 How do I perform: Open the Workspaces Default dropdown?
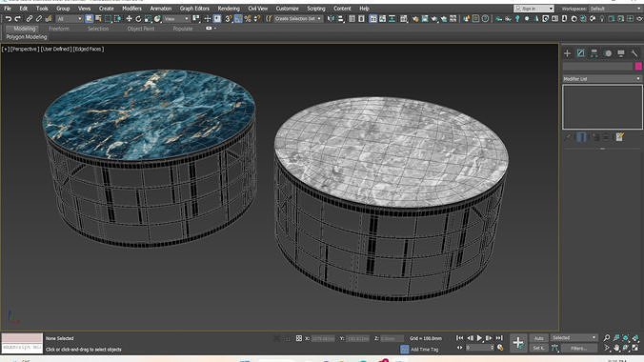click(x=615, y=9)
